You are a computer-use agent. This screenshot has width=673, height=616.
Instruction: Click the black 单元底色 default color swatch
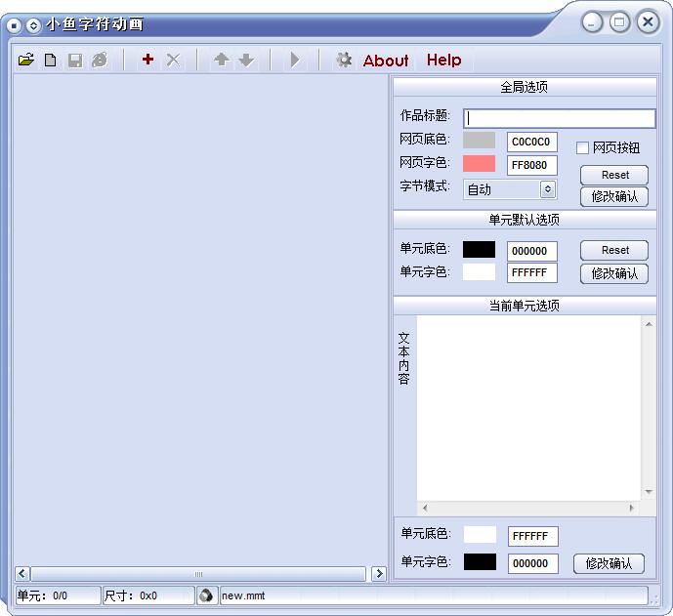(479, 250)
